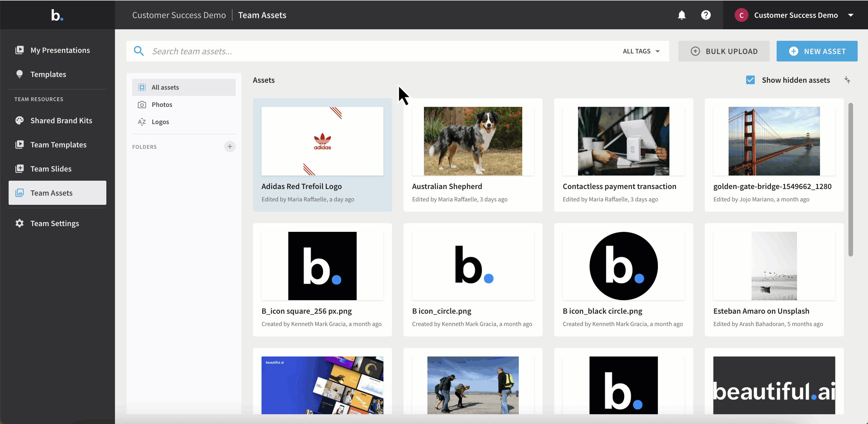Select the Photos filter label
This screenshot has width=868, height=424.
162,105
